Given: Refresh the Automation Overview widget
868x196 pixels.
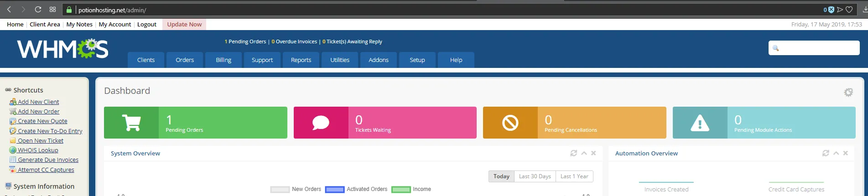Looking at the screenshot, I should (x=826, y=153).
